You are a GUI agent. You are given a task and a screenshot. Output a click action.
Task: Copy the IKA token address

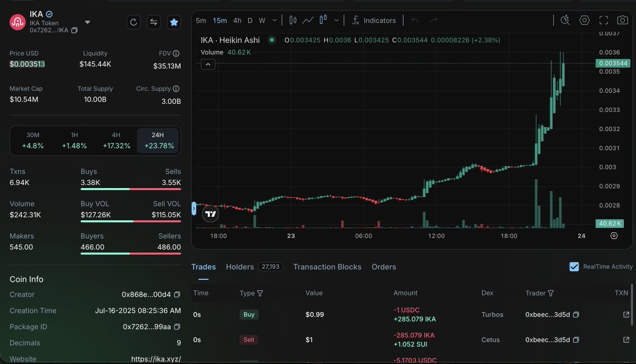coord(74,30)
